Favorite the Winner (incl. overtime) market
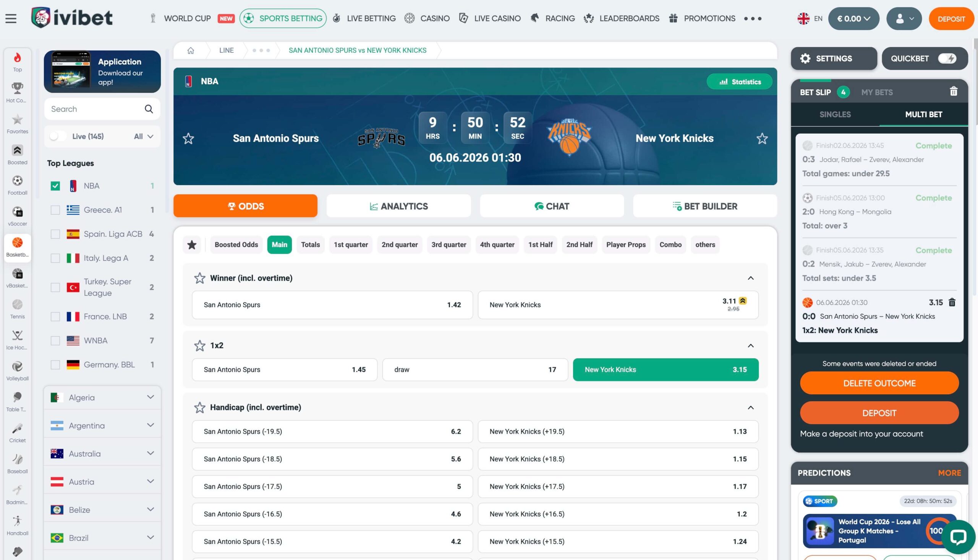This screenshot has height=560, width=978. pos(199,278)
